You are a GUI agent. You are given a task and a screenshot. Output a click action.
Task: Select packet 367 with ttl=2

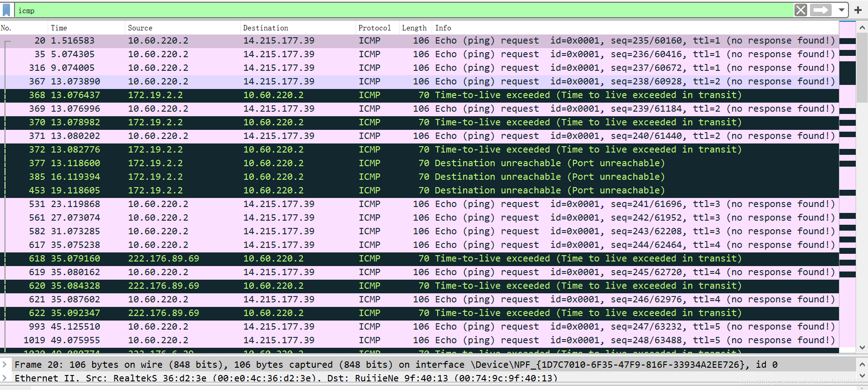point(419,82)
